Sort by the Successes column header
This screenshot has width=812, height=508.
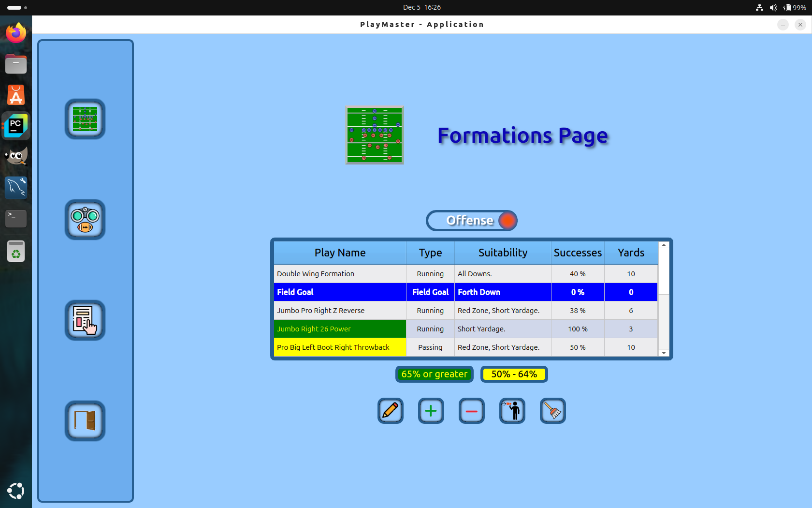click(578, 253)
